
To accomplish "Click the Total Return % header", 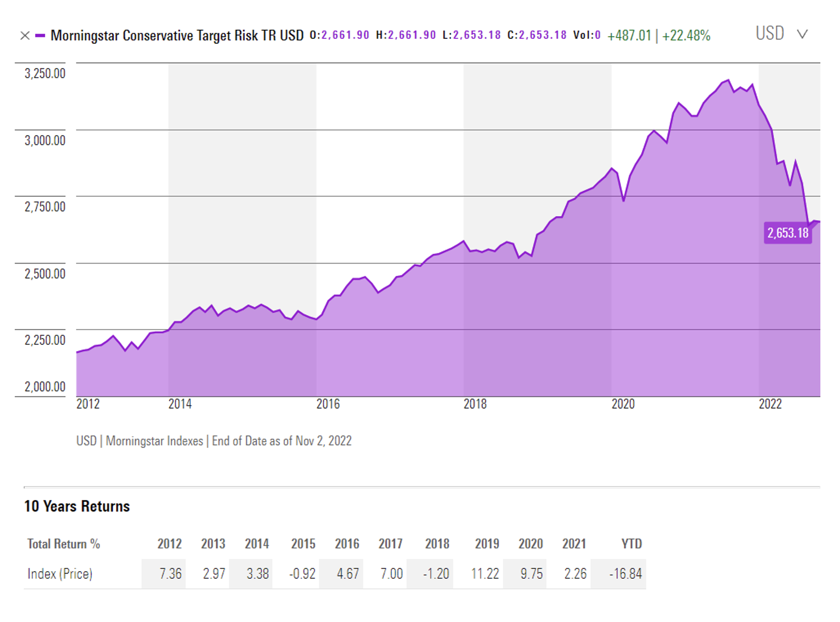I will [x=64, y=544].
